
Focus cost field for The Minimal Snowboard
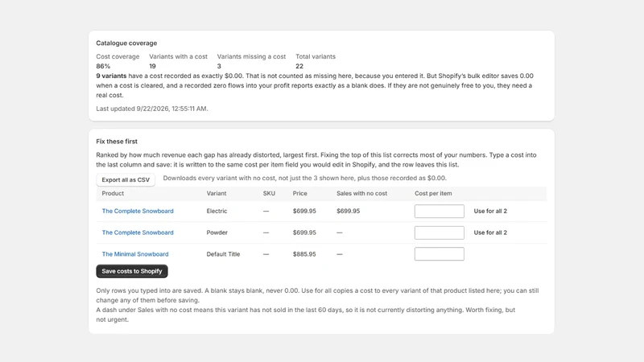coord(439,254)
